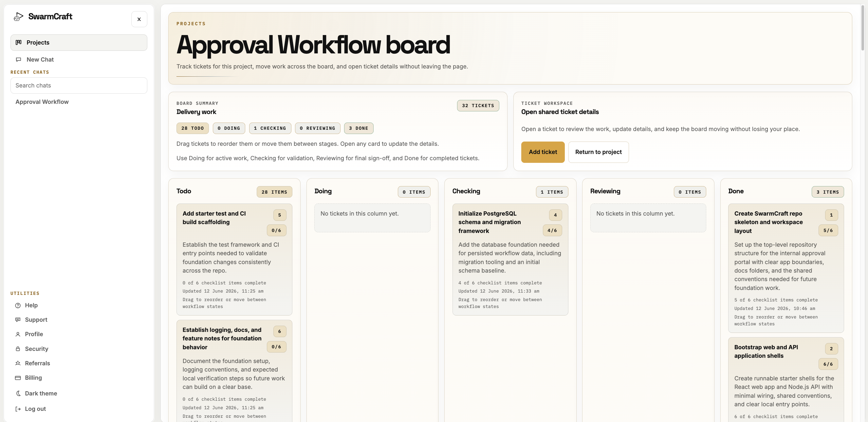Viewport: 868px width, 422px height.
Task: Click the number 4 badge on PostgreSQL ticket
Action: 555,215
